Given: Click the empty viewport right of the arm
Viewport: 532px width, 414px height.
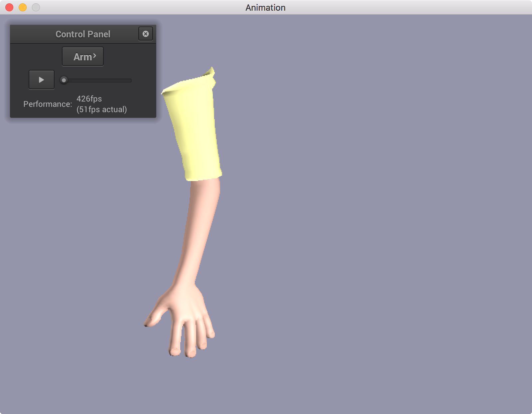Looking at the screenshot, I should pos(366,216).
